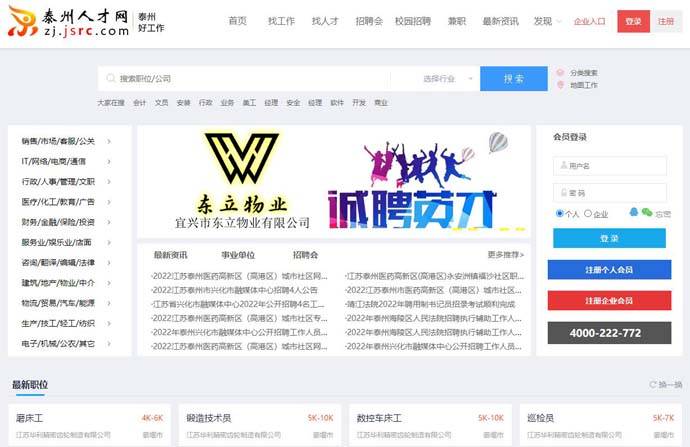Expand 财务/金融/保险/投资 category chevron
Screen dimensions: 690x447
tap(109, 222)
